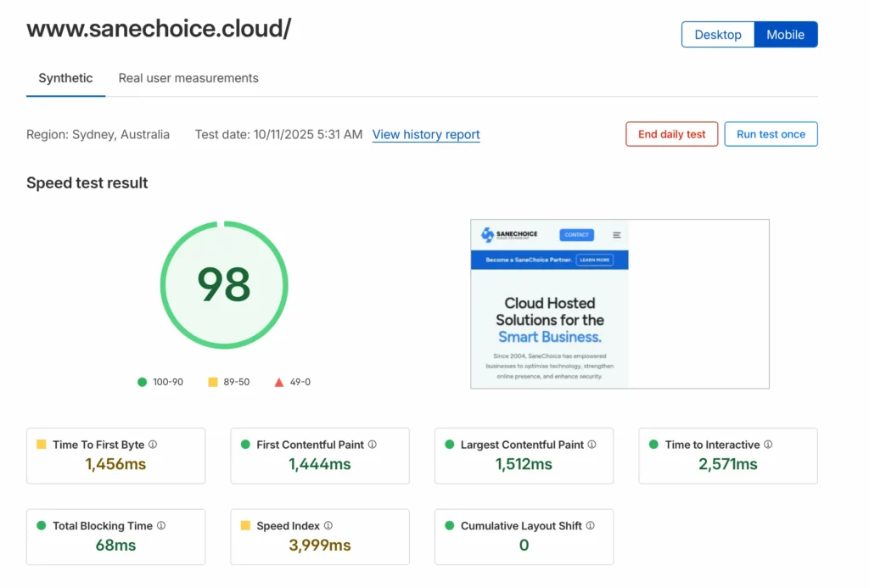
Task: Open the Synthetic tab
Action: 65,78
